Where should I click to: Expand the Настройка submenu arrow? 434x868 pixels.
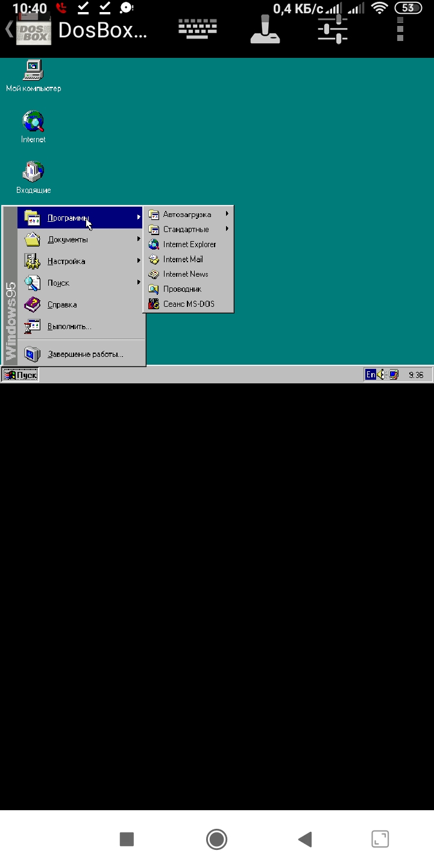pyautogui.click(x=139, y=261)
